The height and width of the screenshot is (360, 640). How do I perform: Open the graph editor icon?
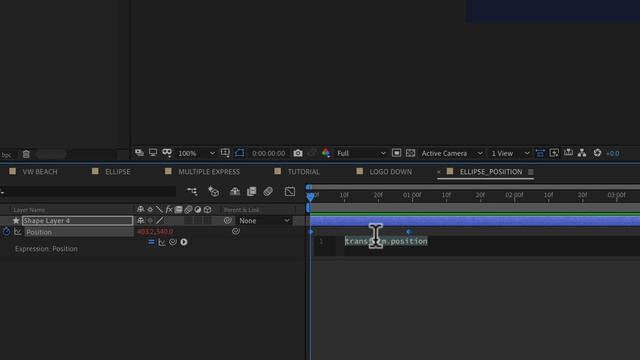click(290, 191)
